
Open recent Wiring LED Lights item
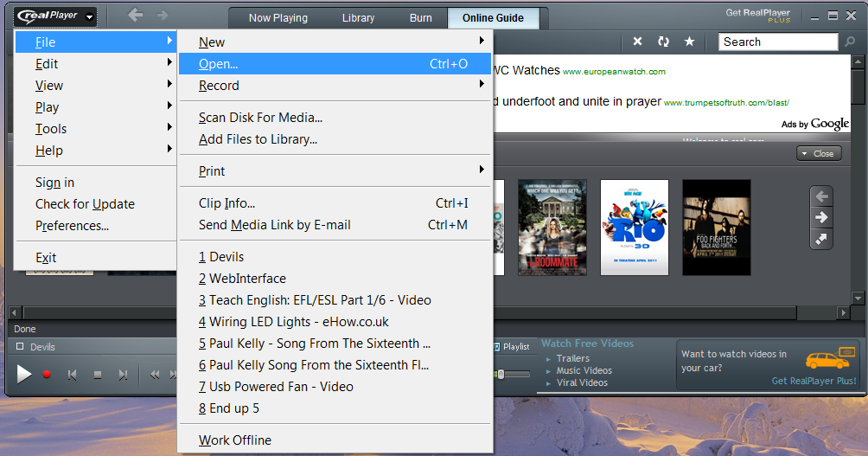[335, 322]
